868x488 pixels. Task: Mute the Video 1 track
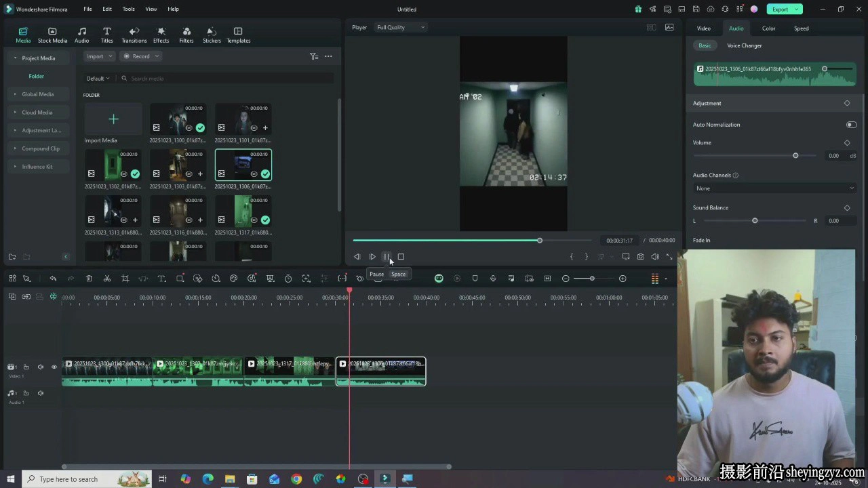(41, 367)
